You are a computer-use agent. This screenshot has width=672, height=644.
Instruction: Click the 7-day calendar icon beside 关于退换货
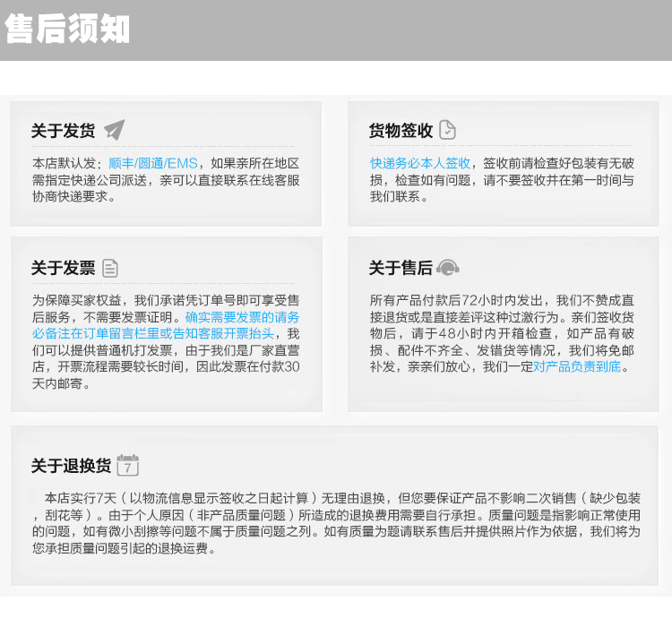[x=128, y=466]
